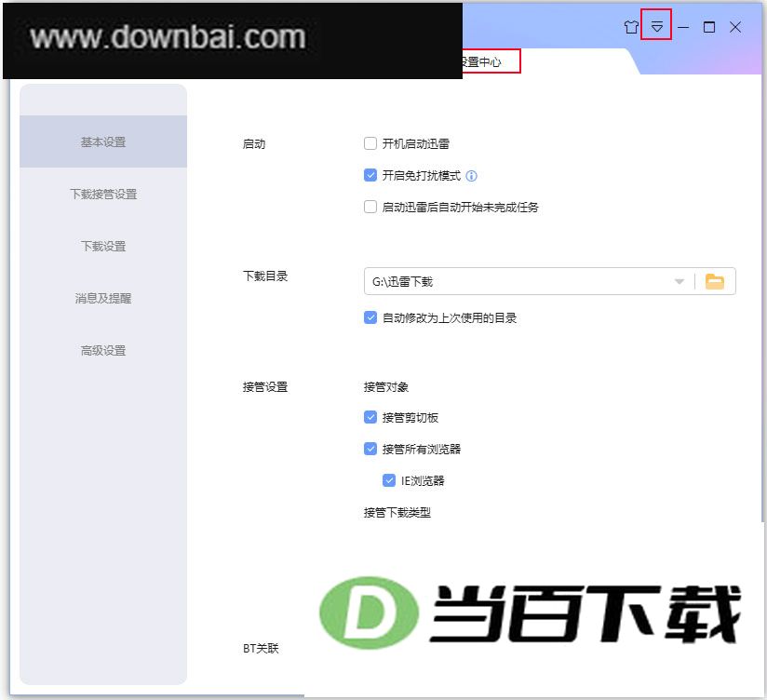Screen dimensions: 767x700
Task: Toggle 自动修改为上次使用的目录 checkbox
Action: pos(370,318)
